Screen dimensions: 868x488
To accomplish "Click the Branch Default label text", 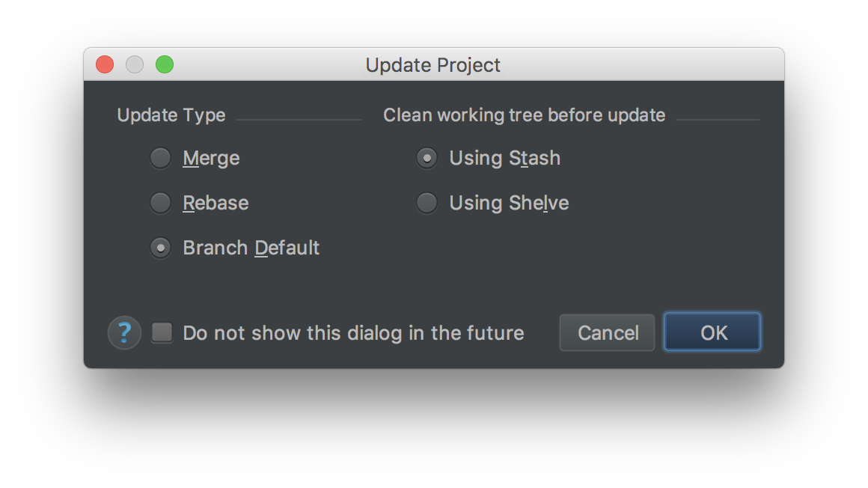I will coord(251,248).
